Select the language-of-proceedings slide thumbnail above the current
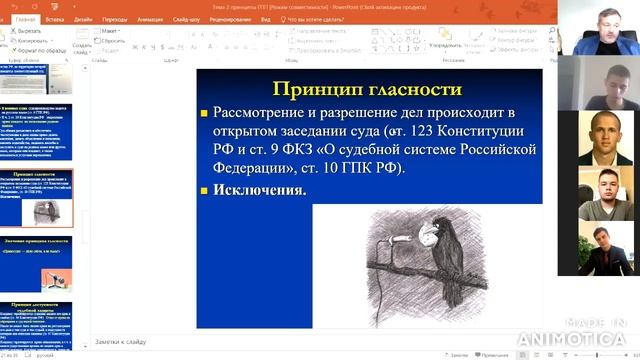The image size is (640, 360). click(36, 132)
